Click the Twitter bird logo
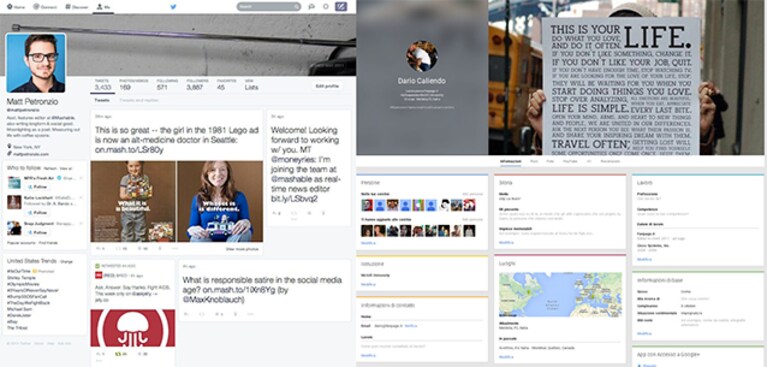The height and width of the screenshot is (367, 767). point(173,7)
